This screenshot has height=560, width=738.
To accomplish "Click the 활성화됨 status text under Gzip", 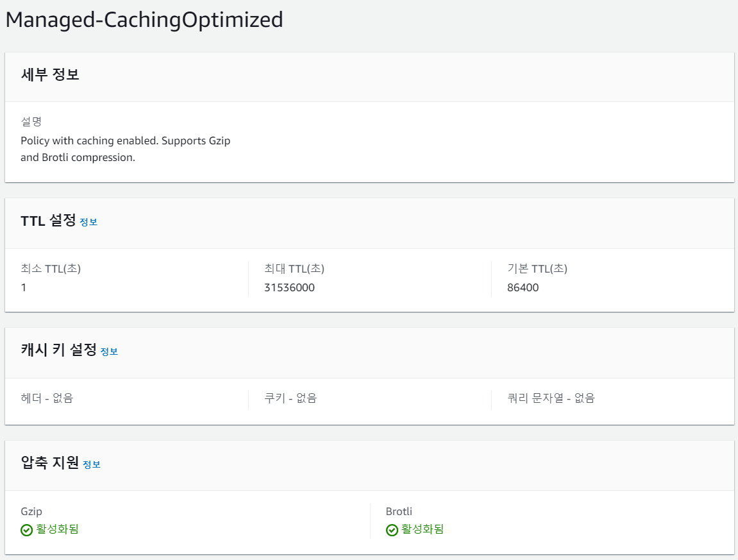I will coord(57,529).
